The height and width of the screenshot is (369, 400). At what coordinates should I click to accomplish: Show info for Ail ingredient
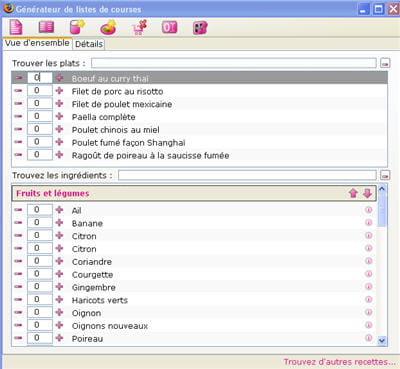click(369, 210)
